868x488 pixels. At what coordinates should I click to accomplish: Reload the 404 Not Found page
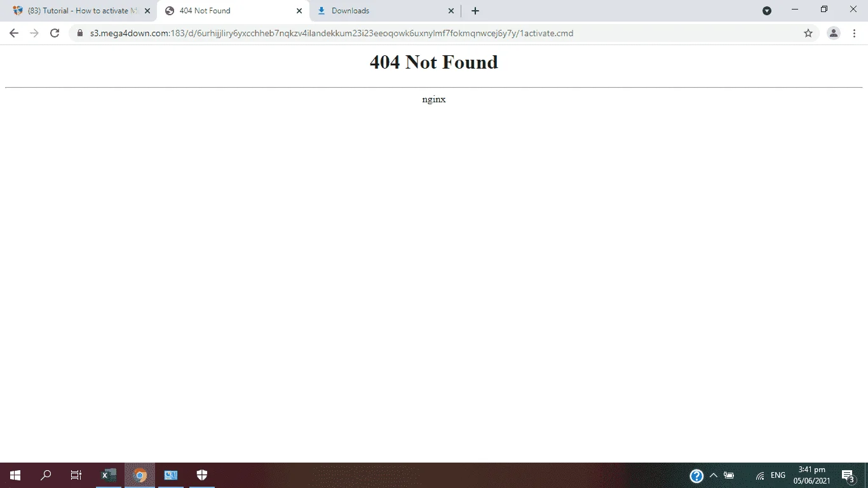click(x=55, y=33)
